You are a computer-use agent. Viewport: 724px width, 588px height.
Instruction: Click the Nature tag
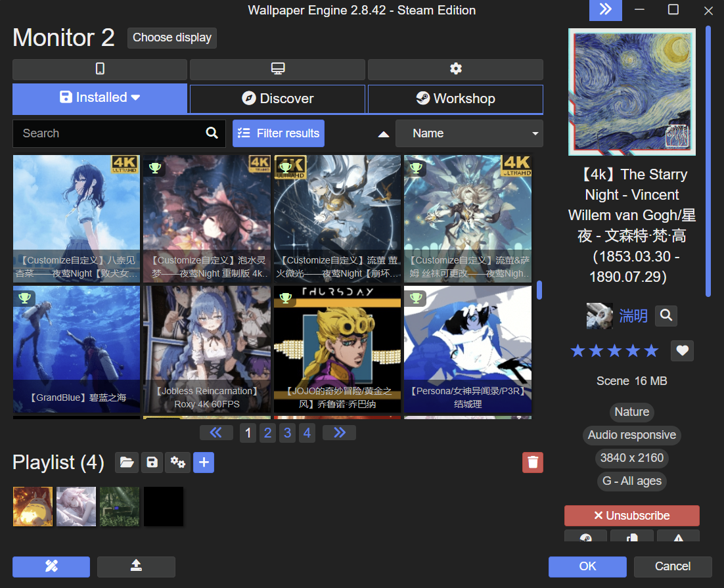631,412
